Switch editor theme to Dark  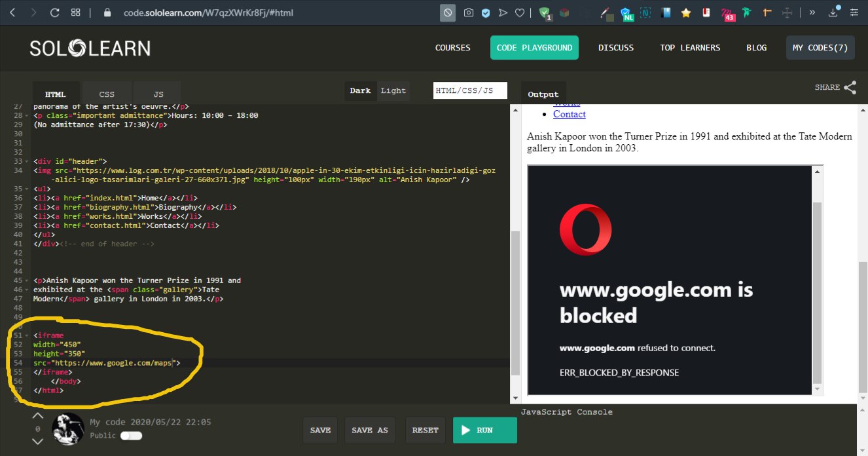coord(360,90)
